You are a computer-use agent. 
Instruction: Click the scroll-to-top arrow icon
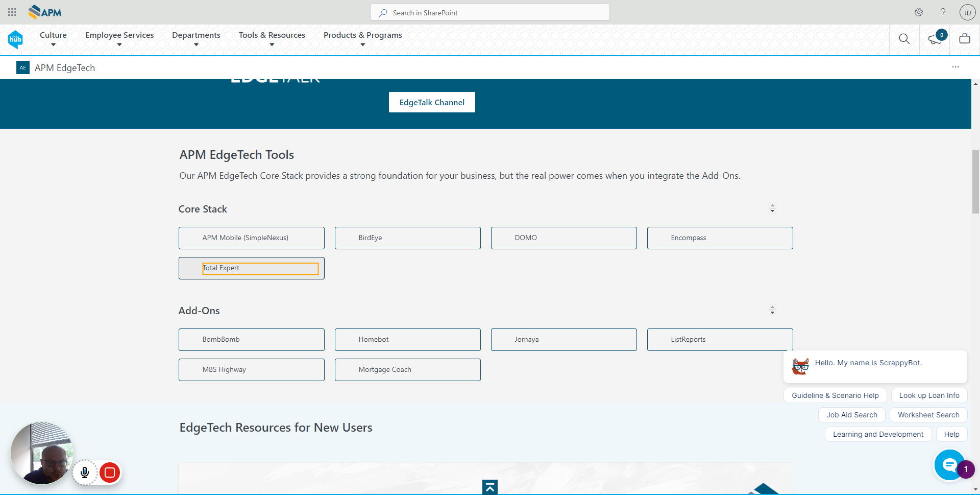pos(490,487)
